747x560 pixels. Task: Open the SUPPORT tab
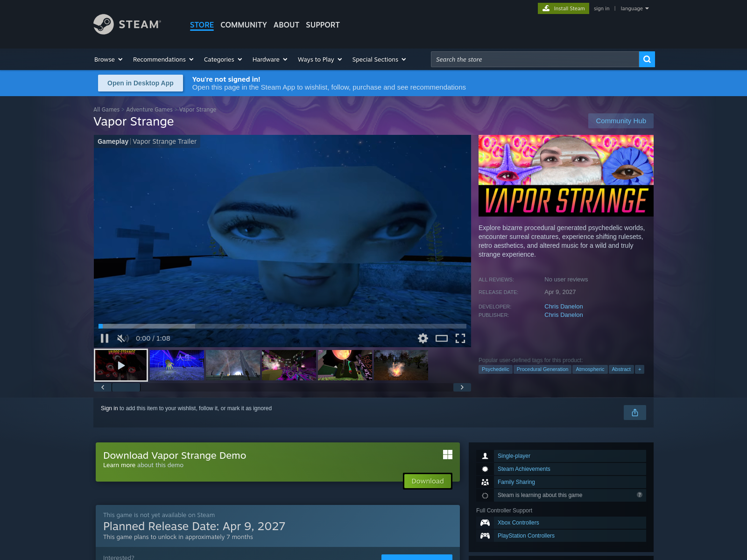323,25
